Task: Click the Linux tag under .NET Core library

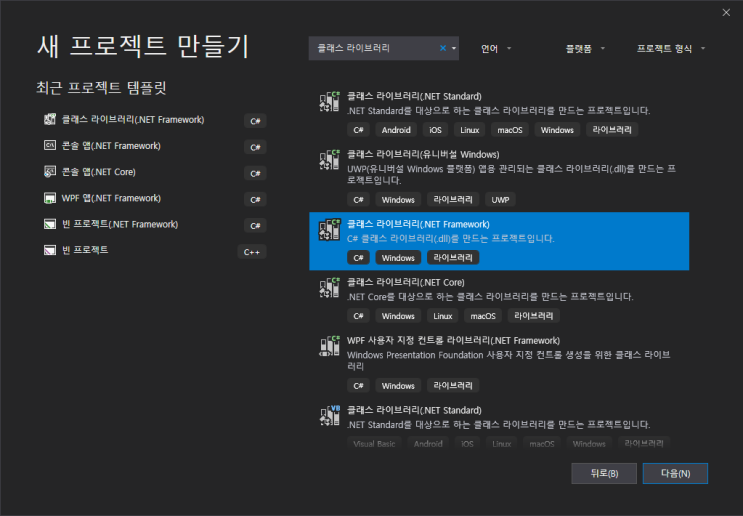Action: (443, 316)
